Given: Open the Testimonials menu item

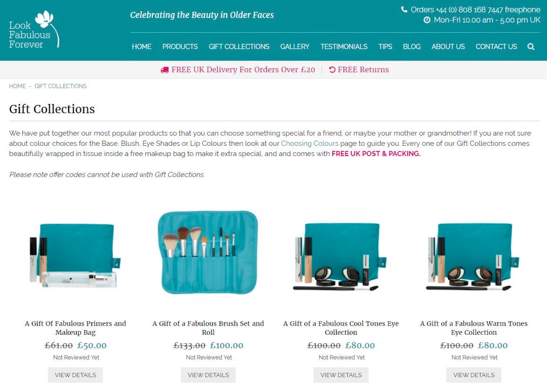Looking at the screenshot, I should coord(344,47).
